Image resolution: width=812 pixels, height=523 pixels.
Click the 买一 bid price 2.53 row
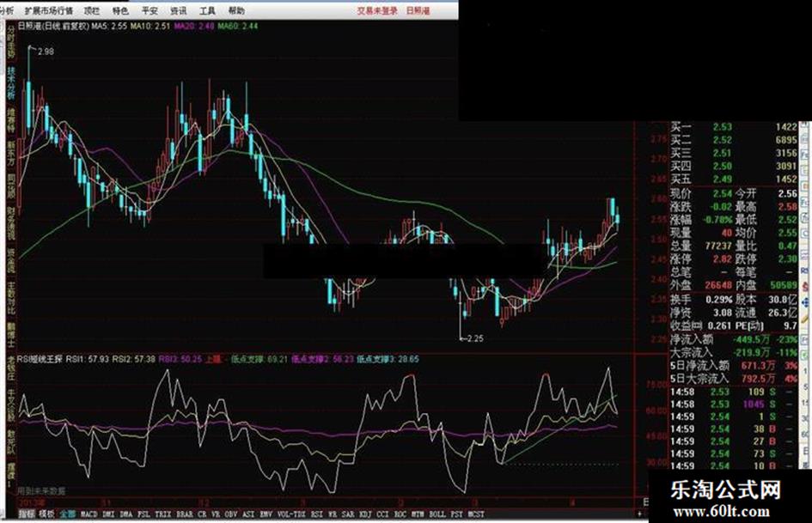734,127
